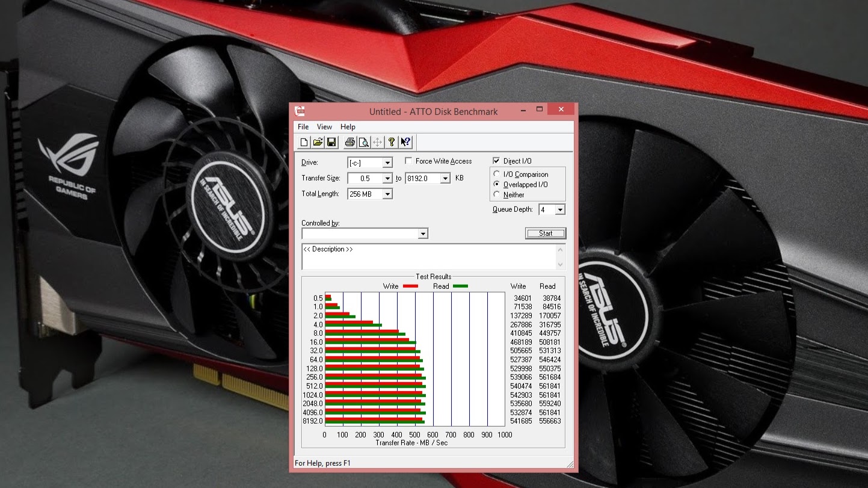Click the write value 505665

(521, 351)
